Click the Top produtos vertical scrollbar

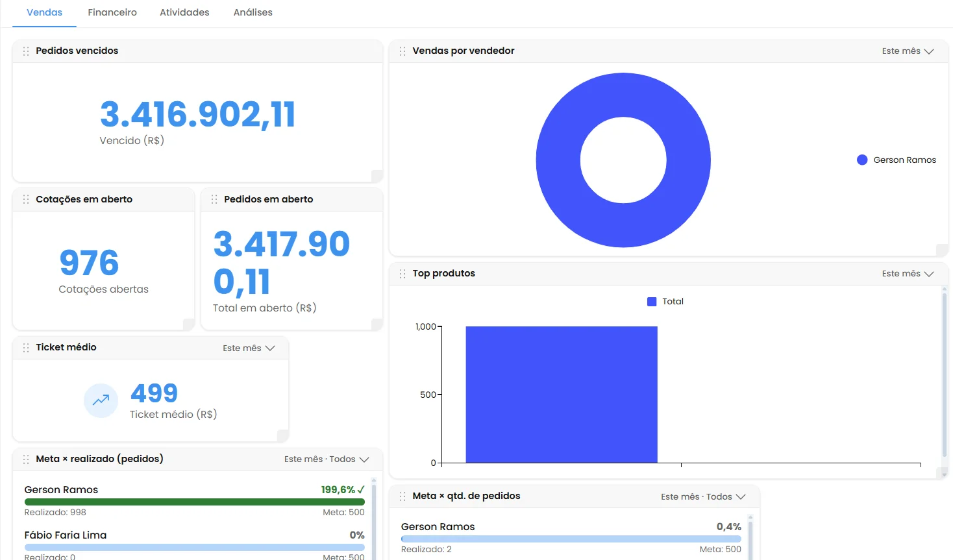pos(945,376)
